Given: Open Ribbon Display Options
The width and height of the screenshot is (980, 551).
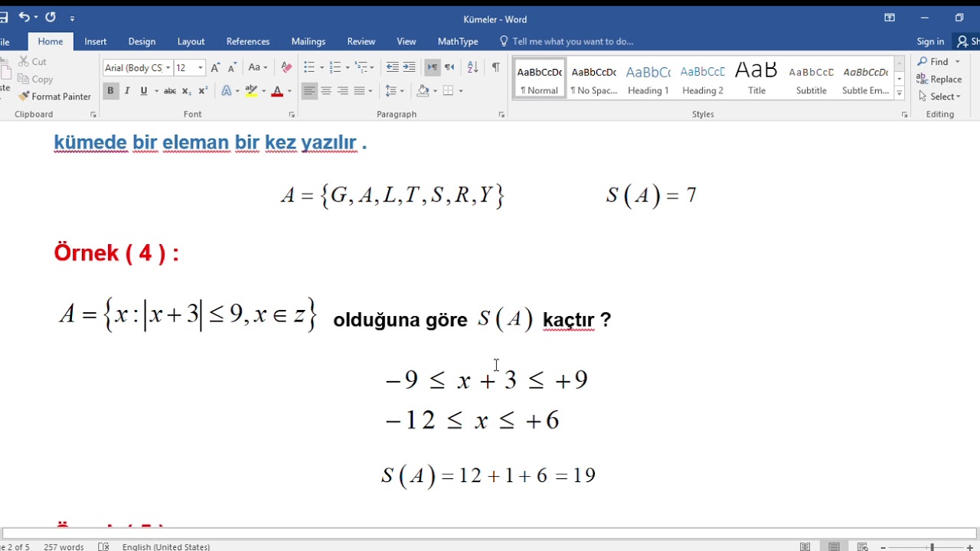Looking at the screenshot, I should (889, 18).
